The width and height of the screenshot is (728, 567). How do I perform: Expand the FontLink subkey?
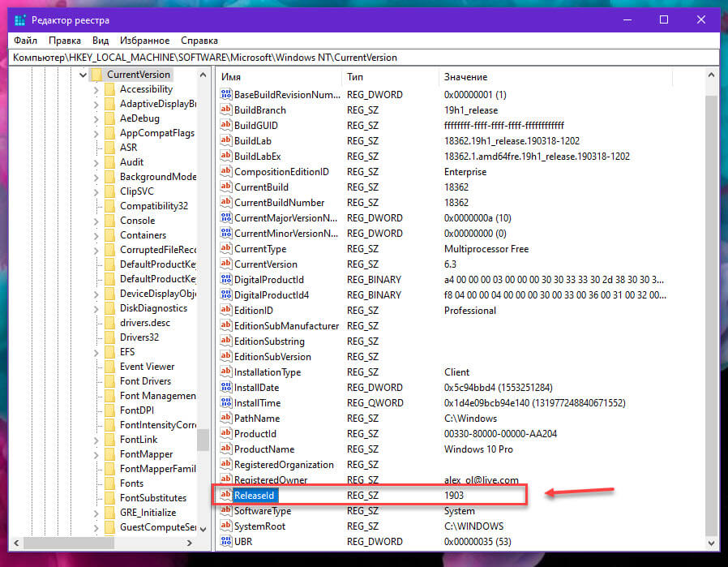[96, 440]
